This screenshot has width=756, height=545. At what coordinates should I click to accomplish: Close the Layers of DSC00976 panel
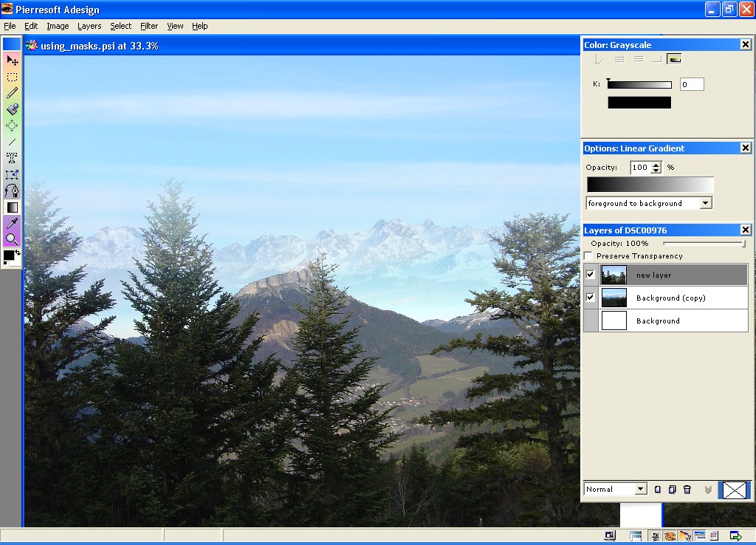(746, 230)
